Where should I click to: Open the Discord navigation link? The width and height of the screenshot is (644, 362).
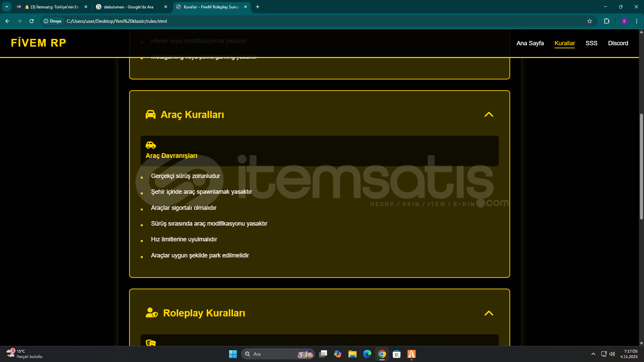pos(618,43)
